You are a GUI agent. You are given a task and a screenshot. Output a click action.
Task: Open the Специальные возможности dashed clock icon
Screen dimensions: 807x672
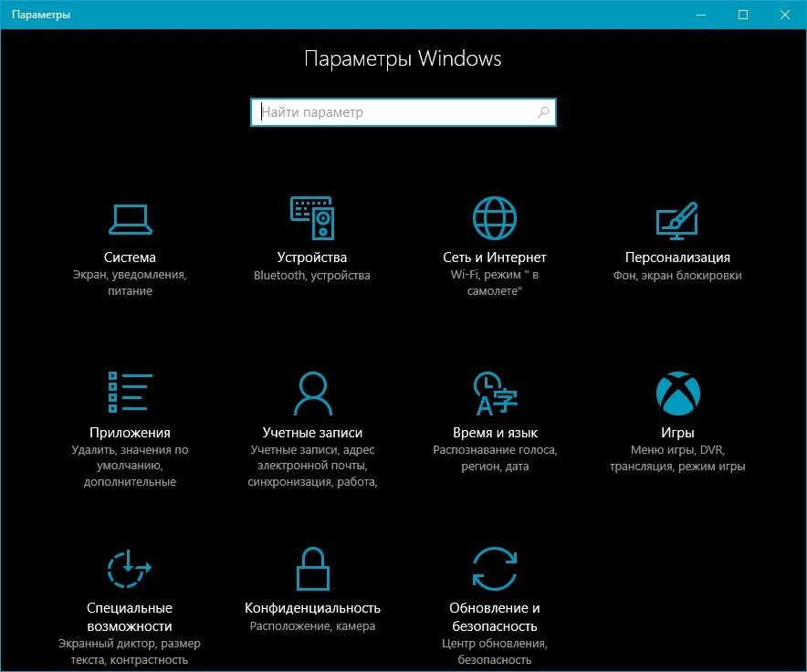[x=130, y=569]
